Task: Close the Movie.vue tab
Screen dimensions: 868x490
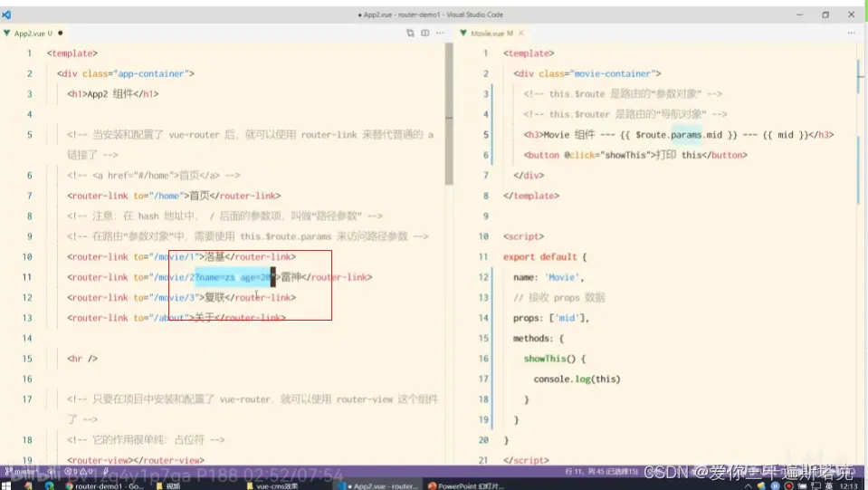Action: 521,34
